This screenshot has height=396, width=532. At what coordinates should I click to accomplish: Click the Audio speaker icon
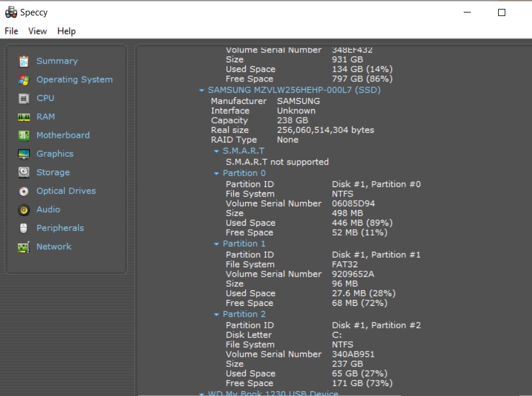[24, 210]
